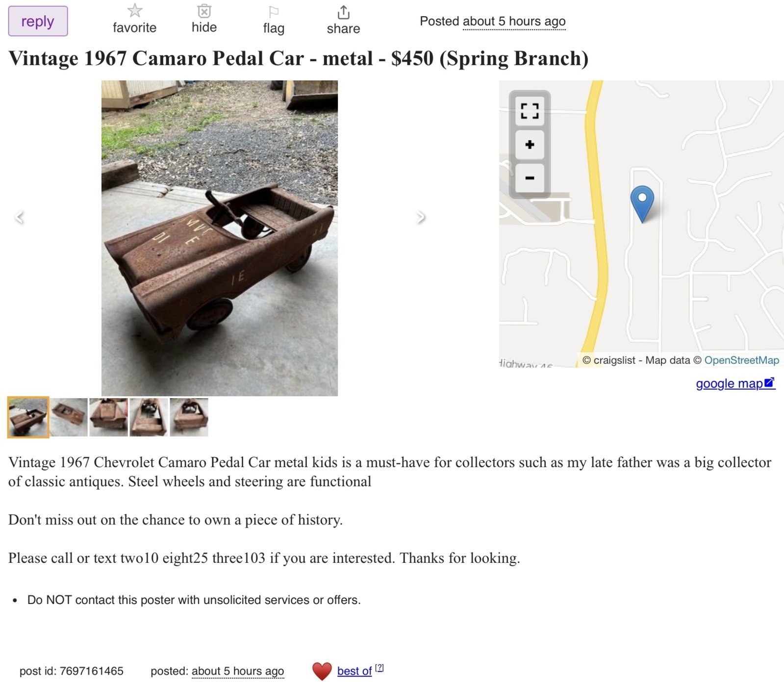The image size is (784, 682).
Task: Open the OpenStreetMap attribution link
Action: 741,360
